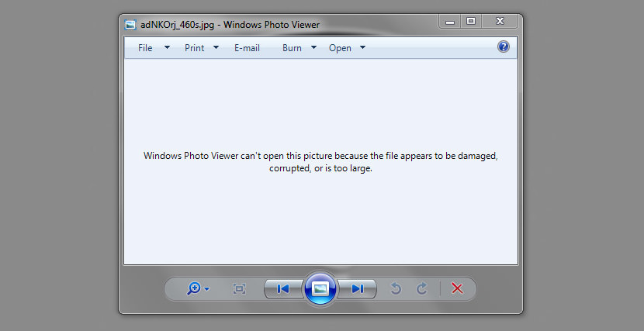Close the Windows Photo Viewer window
This screenshot has width=644, height=331.
tap(500, 22)
